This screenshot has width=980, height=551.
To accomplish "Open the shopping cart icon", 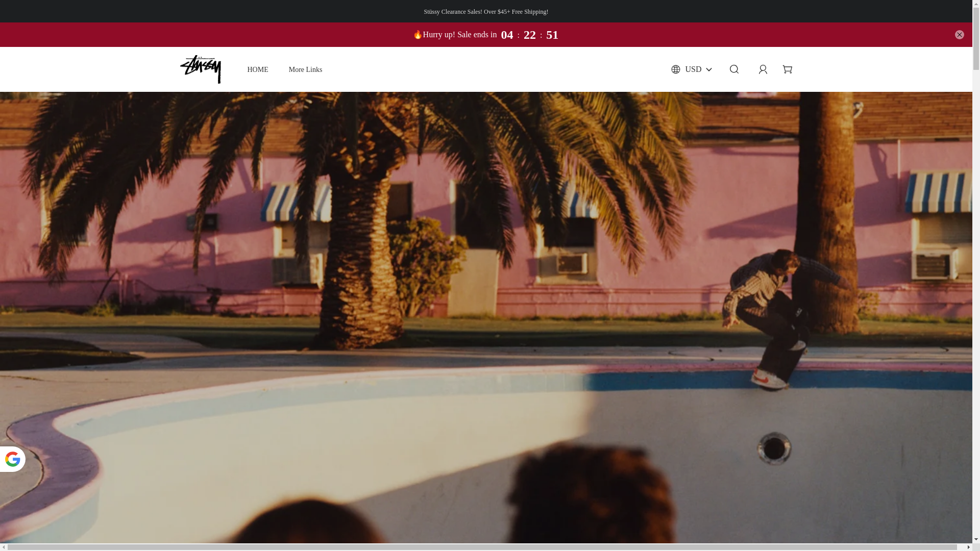I will click(787, 69).
